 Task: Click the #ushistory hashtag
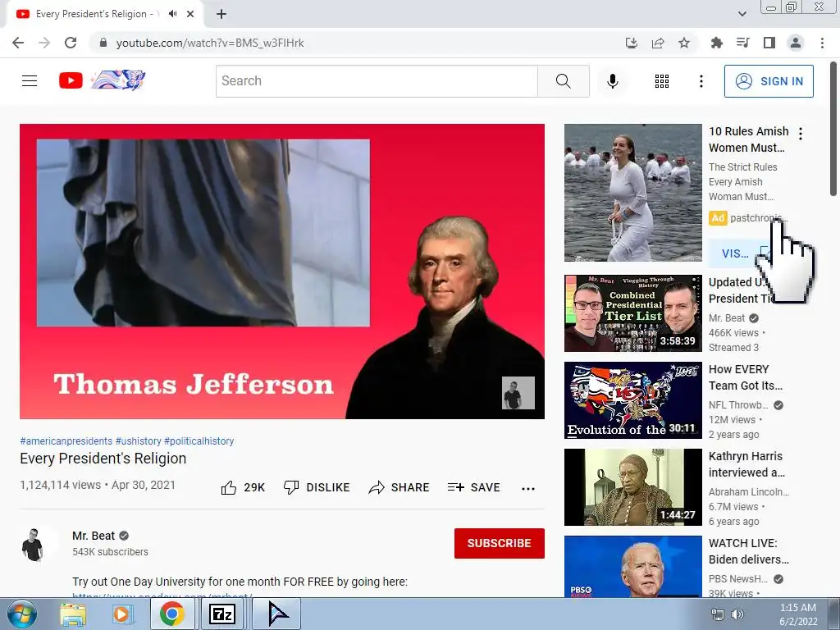138,441
